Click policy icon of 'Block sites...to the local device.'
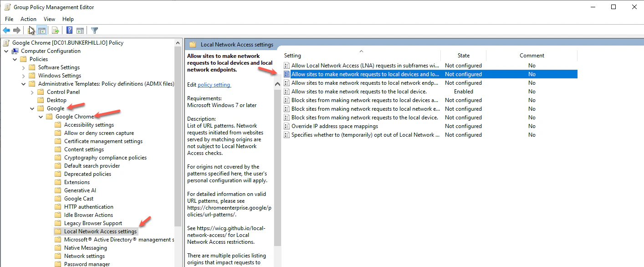This screenshot has width=644, height=267. click(286, 118)
